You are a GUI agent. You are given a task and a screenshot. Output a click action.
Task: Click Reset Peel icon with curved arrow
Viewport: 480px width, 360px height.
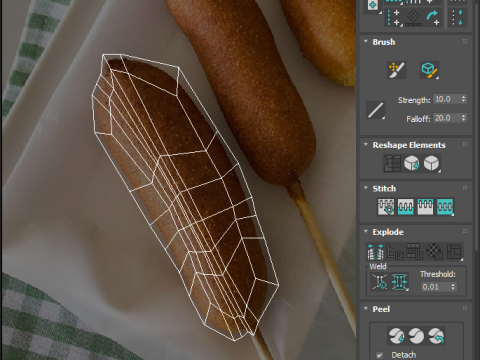[x=436, y=335]
